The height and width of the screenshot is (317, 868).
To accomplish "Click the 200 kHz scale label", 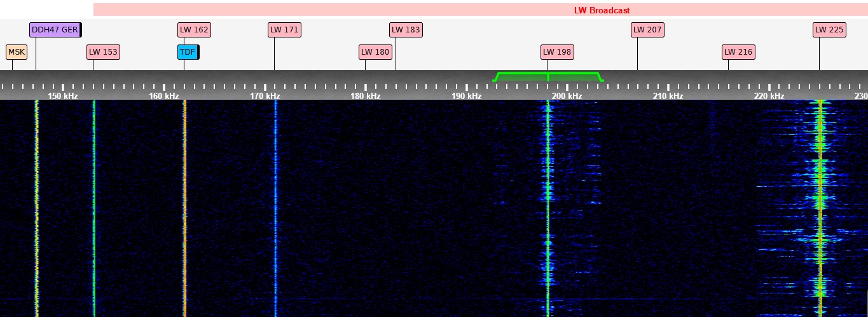I will tap(567, 96).
